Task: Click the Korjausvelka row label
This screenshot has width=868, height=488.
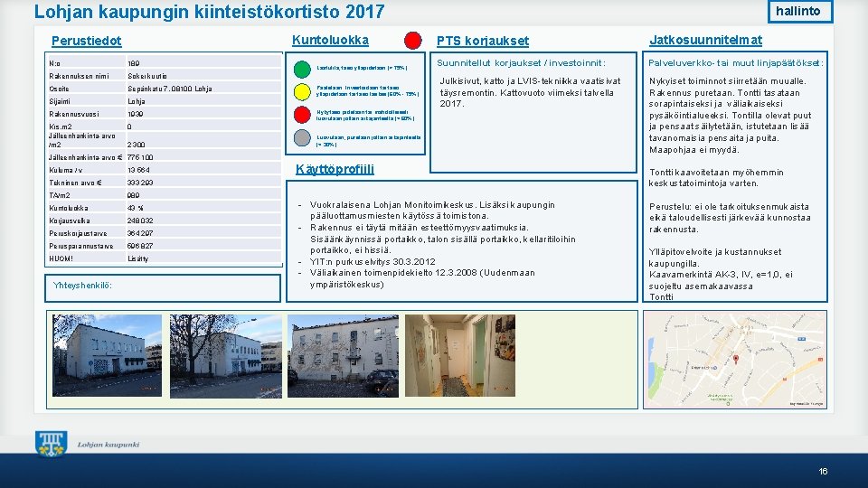Action: click(70, 221)
